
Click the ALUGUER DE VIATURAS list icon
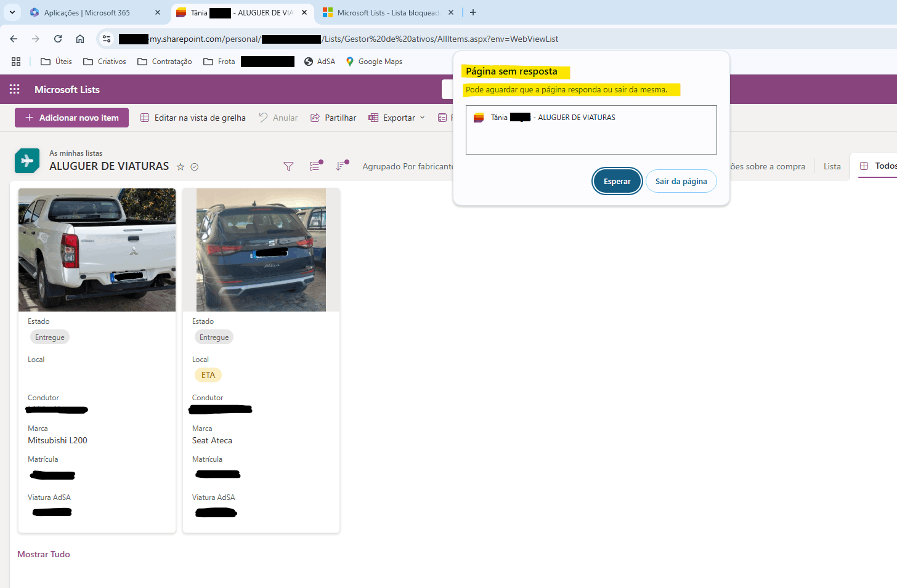pyautogui.click(x=27, y=161)
